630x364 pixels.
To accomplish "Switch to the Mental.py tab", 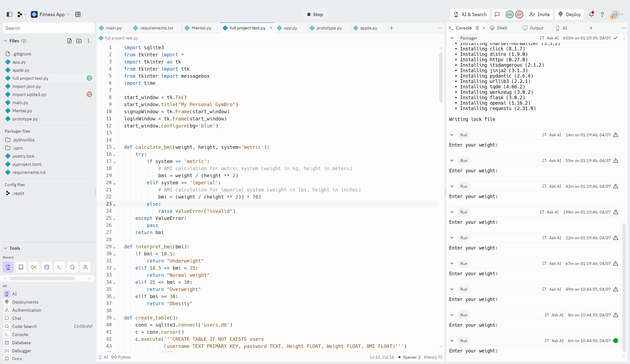I will click(x=201, y=28).
